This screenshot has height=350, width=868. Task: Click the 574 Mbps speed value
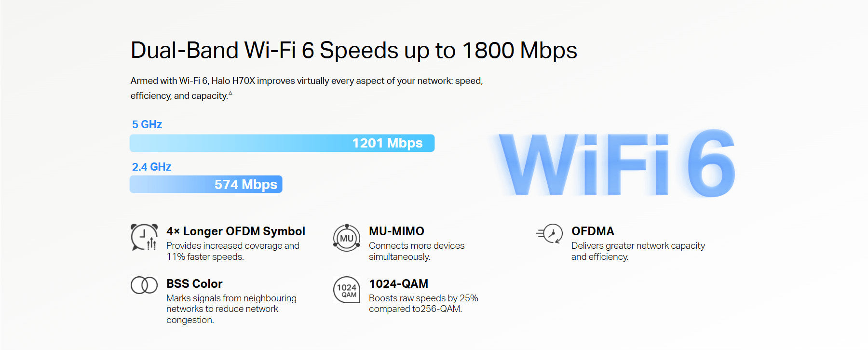click(245, 185)
